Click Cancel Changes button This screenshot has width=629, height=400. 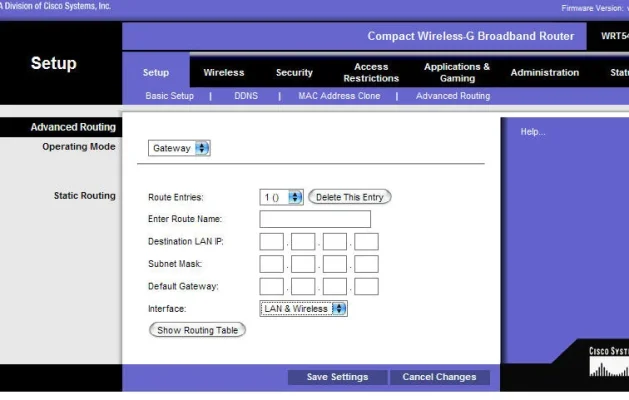click(439, 377)
